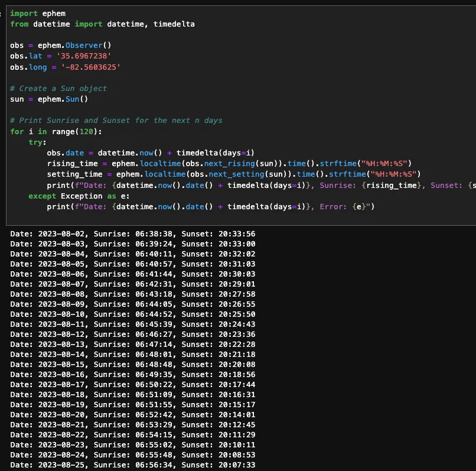Click sunrise time 06:45:39 in output
This screenshot has width=476, height=471.
pos(154,324)
